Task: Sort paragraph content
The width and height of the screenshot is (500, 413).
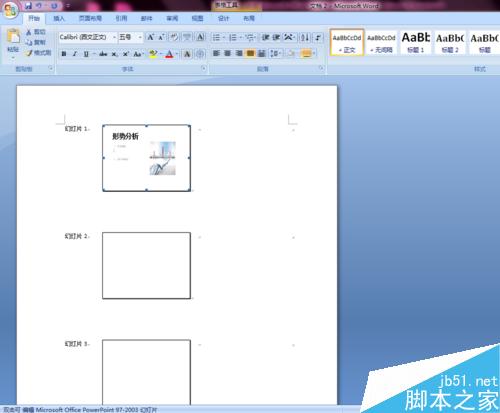Action: click(x=305, y=37)
